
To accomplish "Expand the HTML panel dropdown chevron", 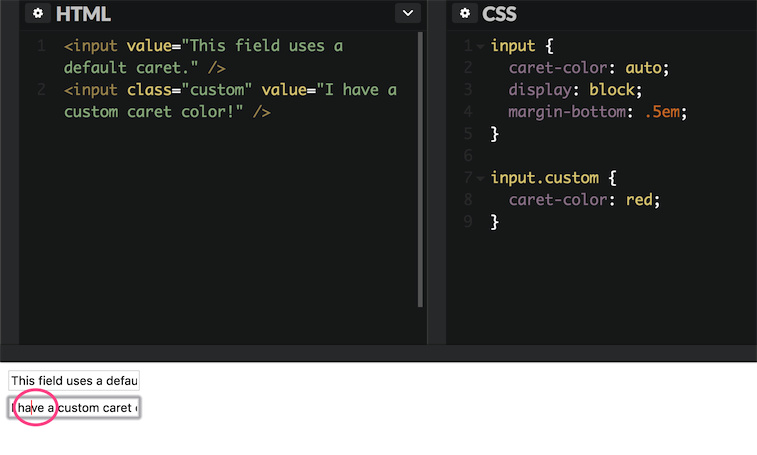I will 407,13.
